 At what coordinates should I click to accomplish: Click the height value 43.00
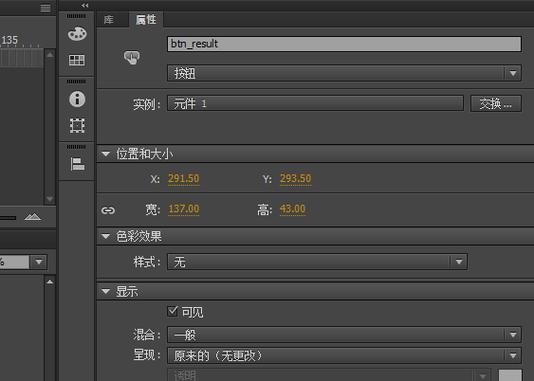293,209
